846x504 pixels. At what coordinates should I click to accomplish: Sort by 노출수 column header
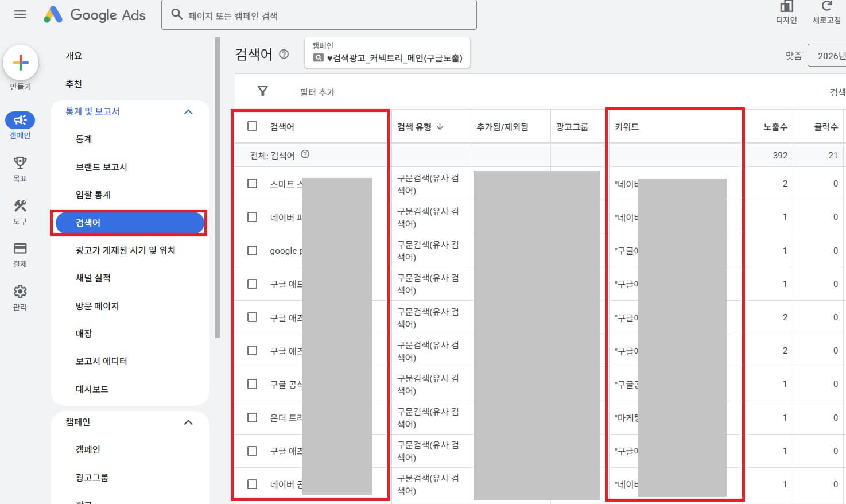coord(775,127)
